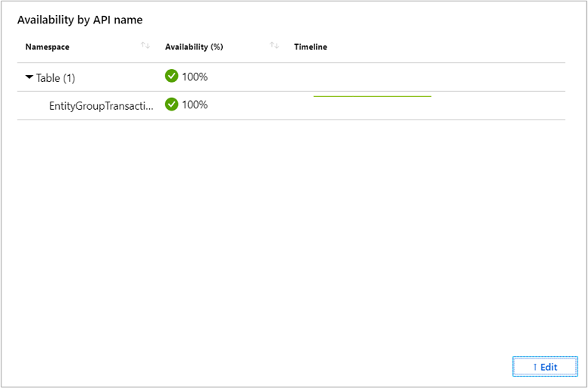This screenshot has width=588, height=388.
Task: Click the up arrow icon on Edit
Action: (534, 367)
